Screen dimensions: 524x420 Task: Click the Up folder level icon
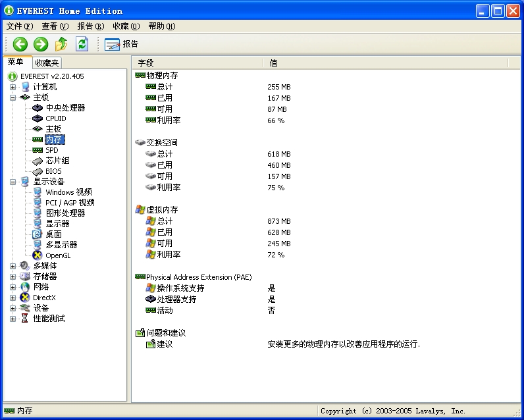tap(61, 44)
